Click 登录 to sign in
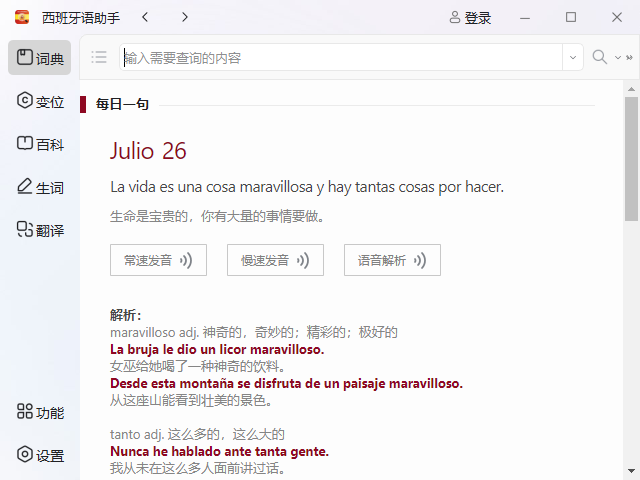The width and height of the screenshot is (640, 480). [x=470, y=17]
